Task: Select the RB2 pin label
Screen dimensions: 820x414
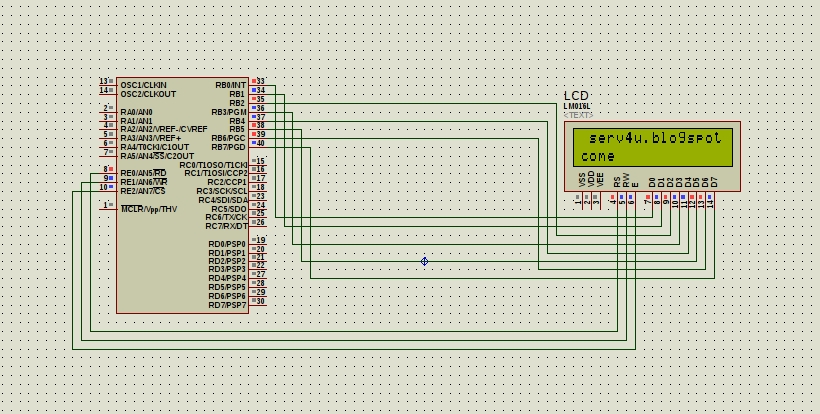Action: [x=237, y=103]
